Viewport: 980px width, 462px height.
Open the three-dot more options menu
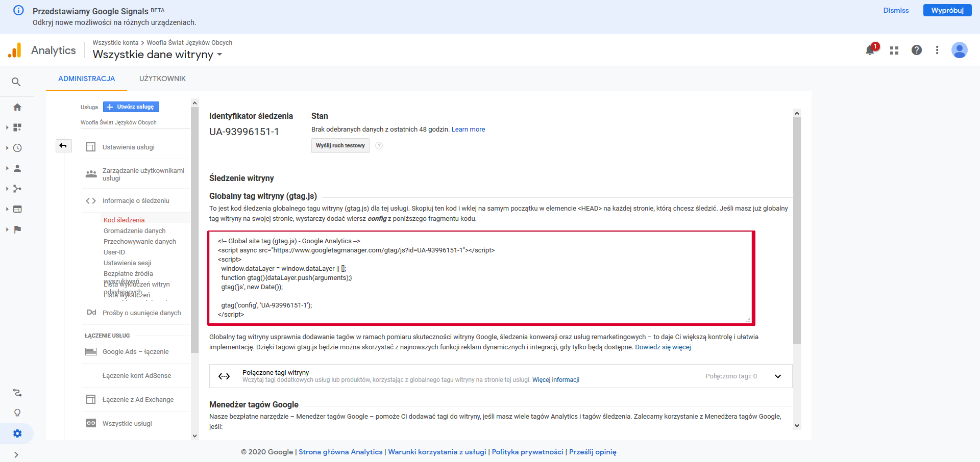[x=937, y=50]
